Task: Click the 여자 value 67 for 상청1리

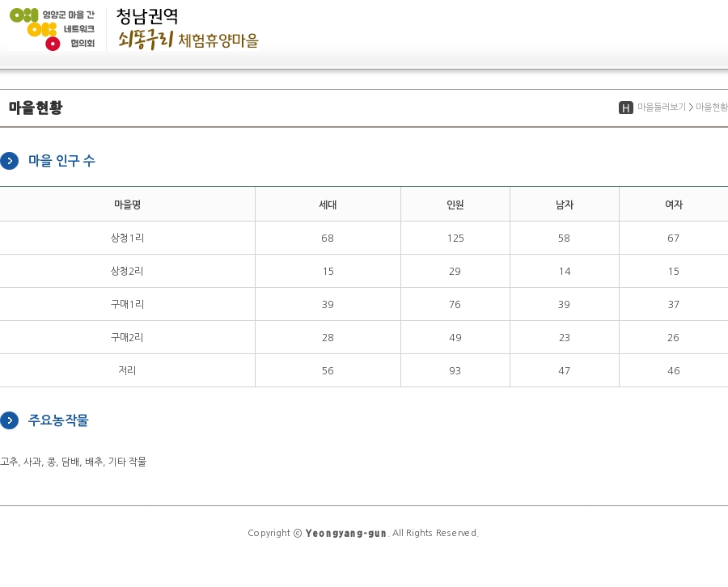Action: point(674,238)
